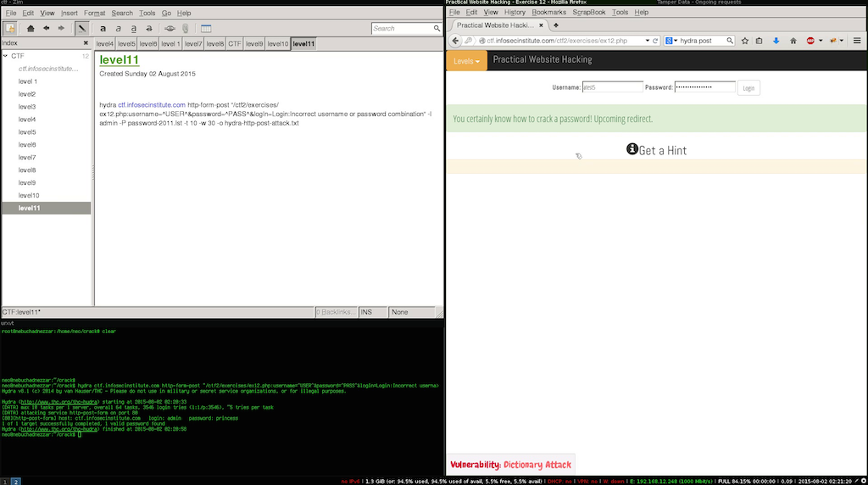Open Firefox's ScrapBook menu
Screen dimensions: 868x485
[589, 12]
